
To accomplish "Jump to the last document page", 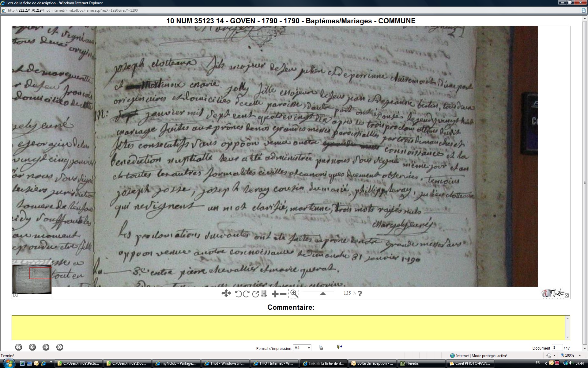I will coord(60,347).
